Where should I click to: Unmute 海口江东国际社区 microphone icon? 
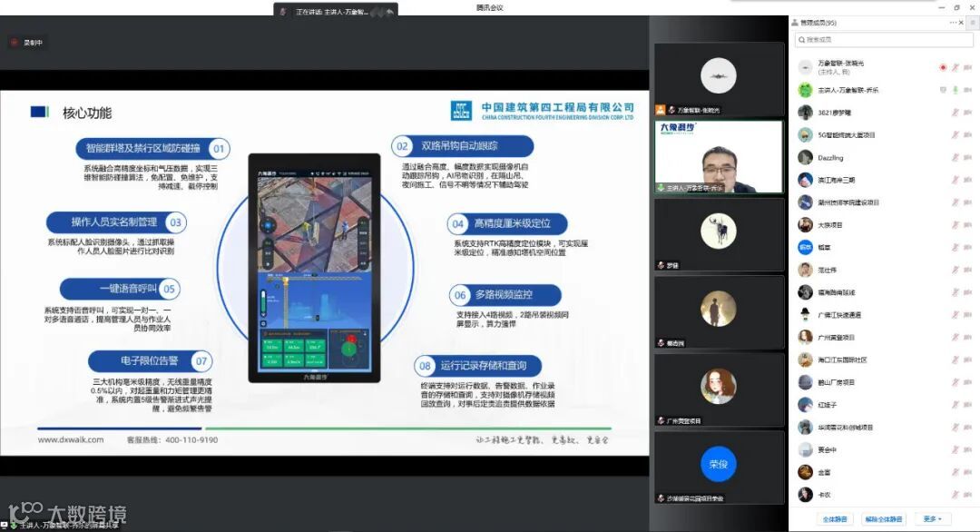tap(955, 360)
